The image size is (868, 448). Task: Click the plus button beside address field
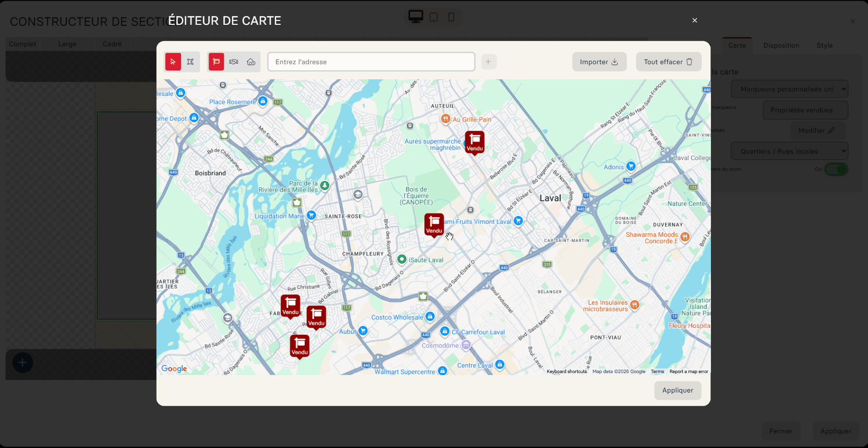(488, 62)
